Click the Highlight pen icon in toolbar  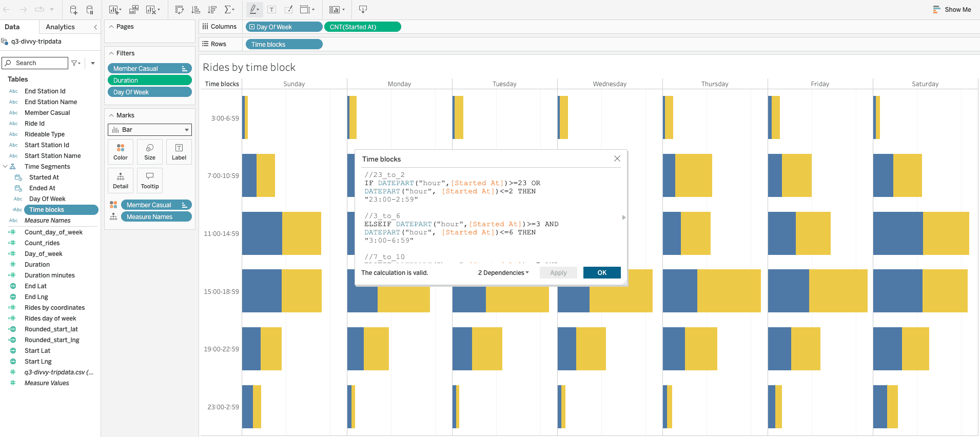tap(254, 10)
